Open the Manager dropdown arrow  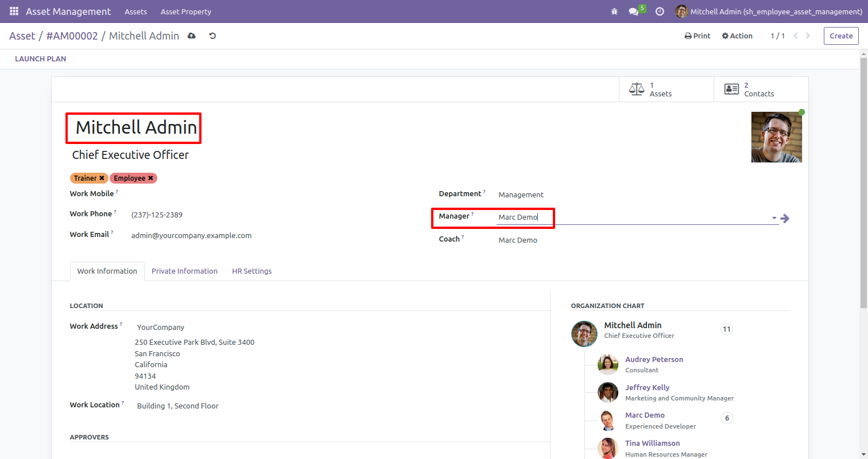pos(774,219)
